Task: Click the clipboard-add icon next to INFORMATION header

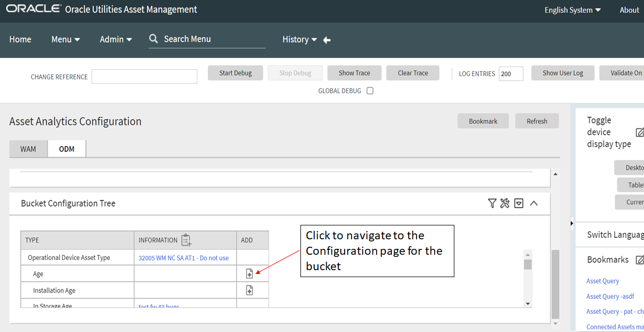Action: 185,240
